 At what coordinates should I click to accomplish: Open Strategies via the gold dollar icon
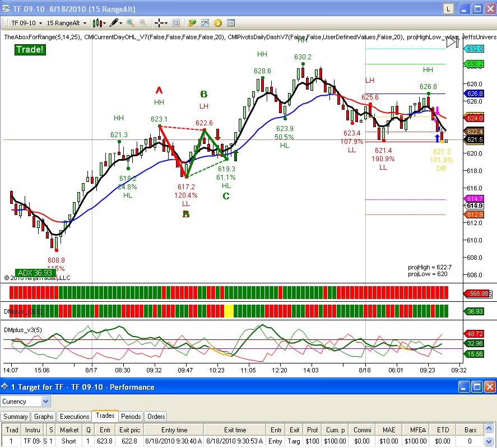[218, 23]
